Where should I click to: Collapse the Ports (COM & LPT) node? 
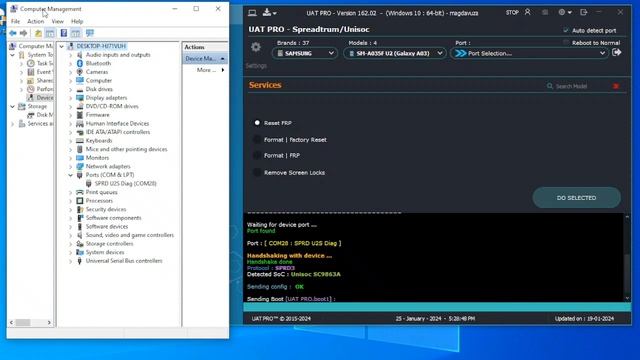click(x=71, y=175)
